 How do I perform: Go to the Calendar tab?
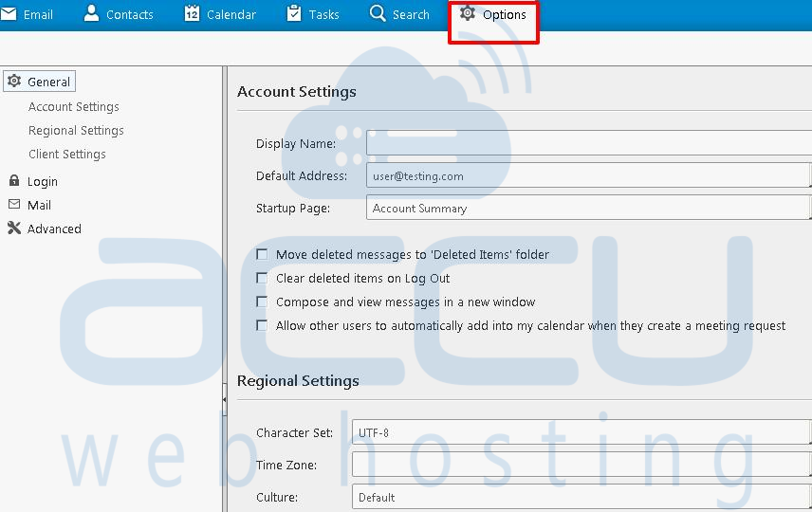(x=231, y=14)
